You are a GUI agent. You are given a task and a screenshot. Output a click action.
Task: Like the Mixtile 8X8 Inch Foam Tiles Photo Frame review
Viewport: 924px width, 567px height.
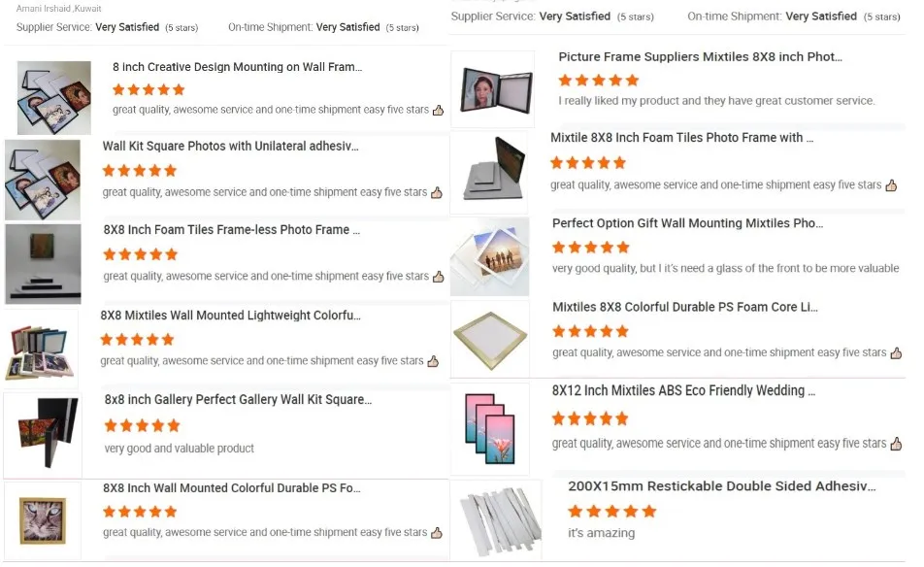pos(892,185)
